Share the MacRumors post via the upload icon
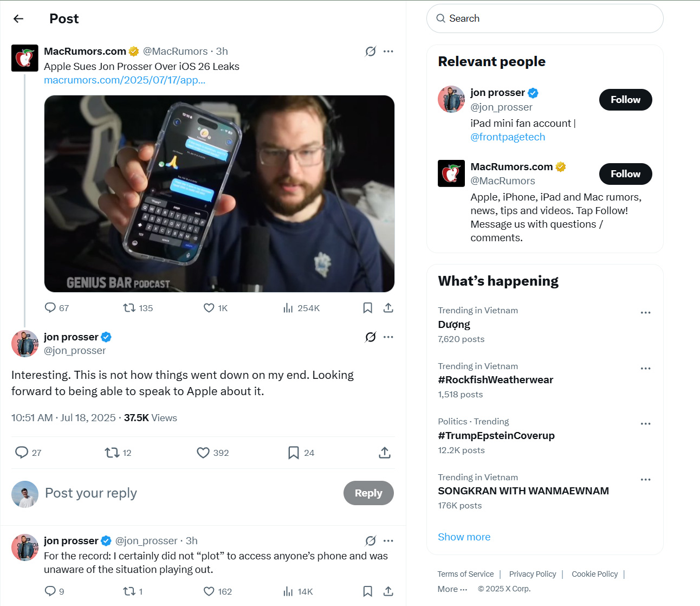This screenshot has width=700, height=606. [x=388, y=308]
